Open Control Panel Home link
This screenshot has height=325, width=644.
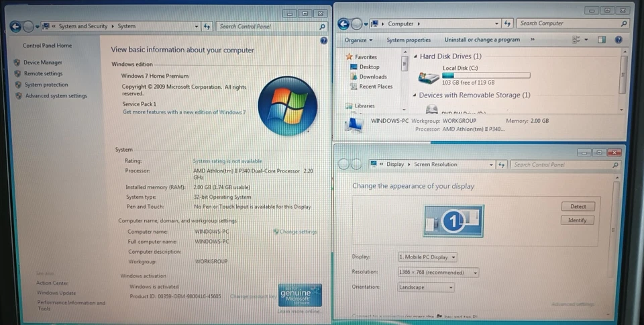coord(47,46)
